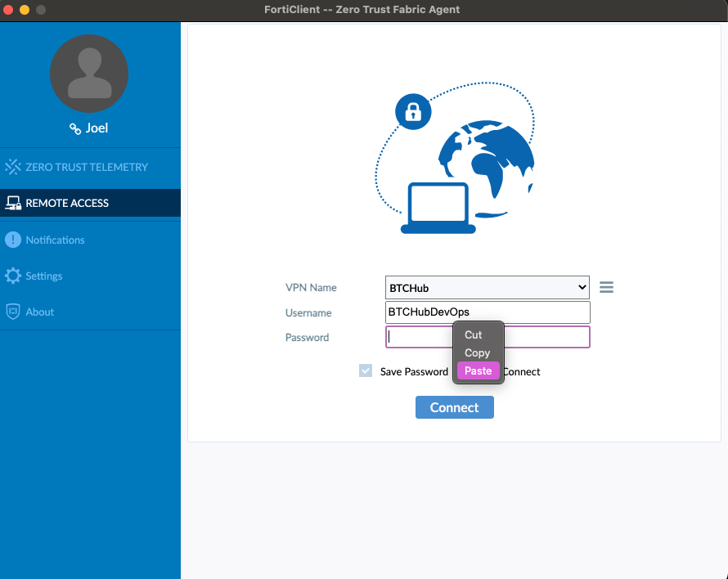This screenshot has width=728, height=579.
Task: Click the Joel username text
Action: point(97,128)
